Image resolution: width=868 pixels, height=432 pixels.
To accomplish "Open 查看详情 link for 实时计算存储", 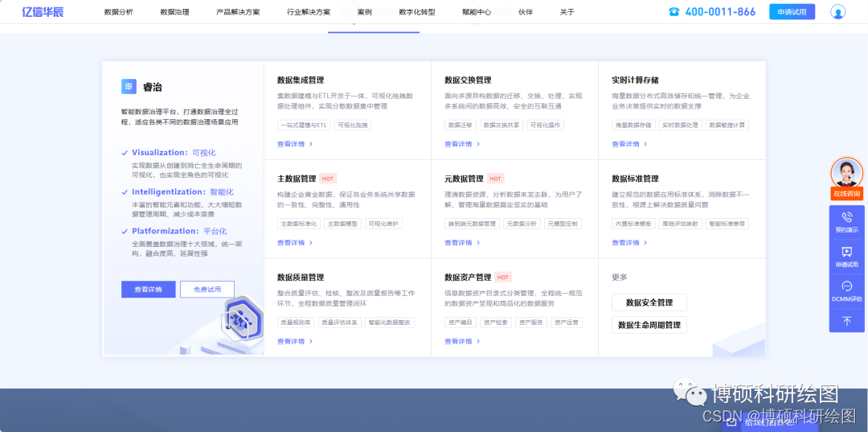I will tap(625, 144).
